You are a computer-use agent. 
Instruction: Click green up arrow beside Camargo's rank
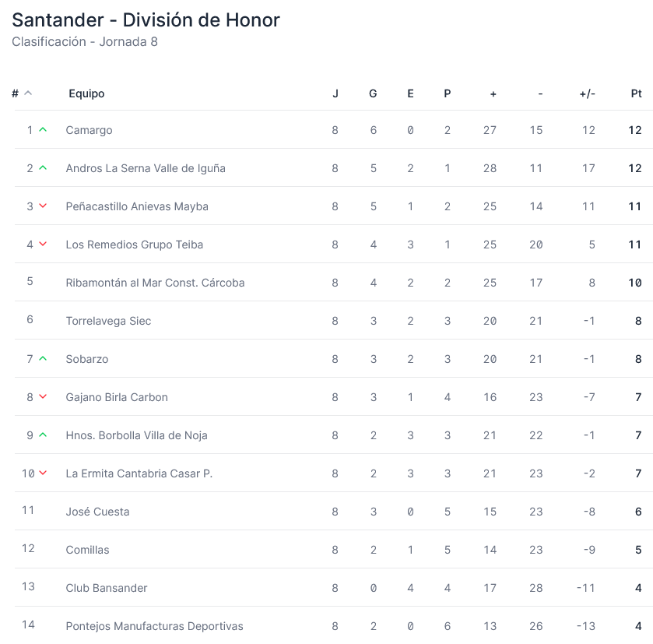coord(43,130)
